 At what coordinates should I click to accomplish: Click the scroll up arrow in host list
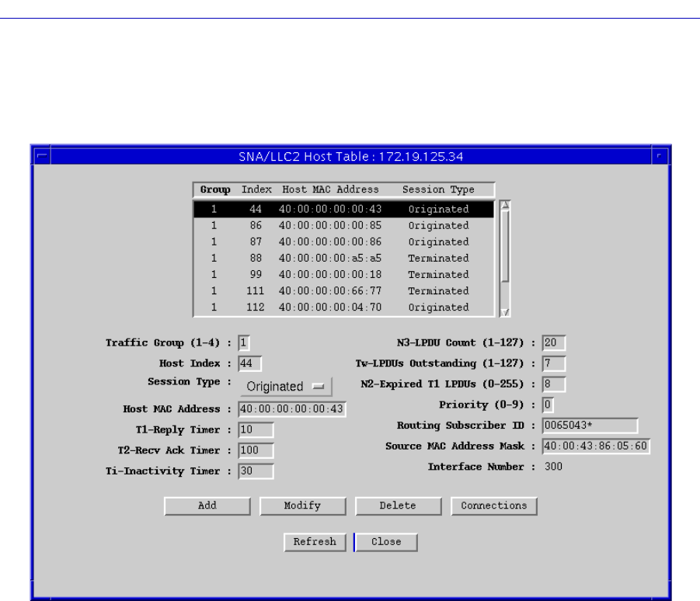coord(505,205)
